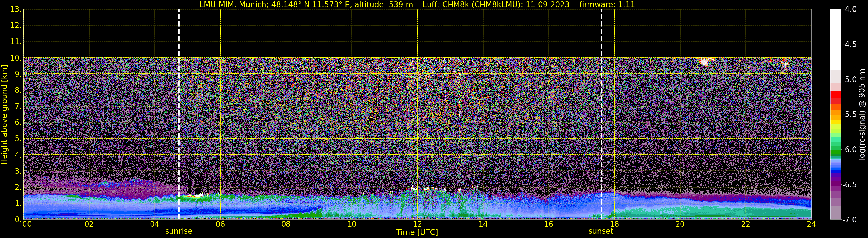
Task: Click the "10" time axis tick label
Action: [352, 224]
